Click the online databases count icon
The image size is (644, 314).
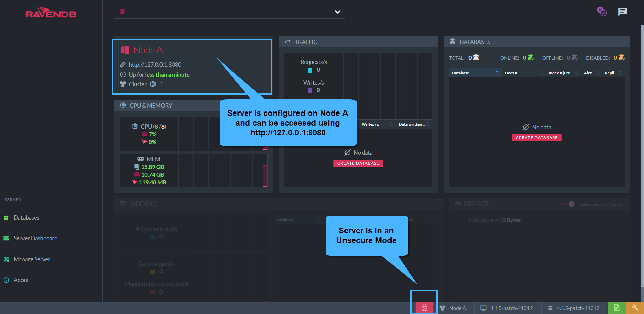click(x=531, y=58)
